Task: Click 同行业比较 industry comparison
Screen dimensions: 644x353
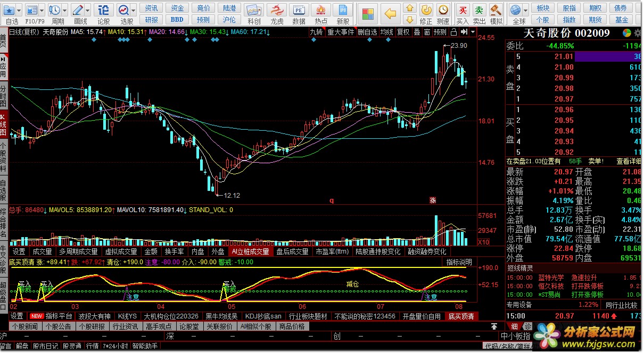Action: (x=622, y=305)
